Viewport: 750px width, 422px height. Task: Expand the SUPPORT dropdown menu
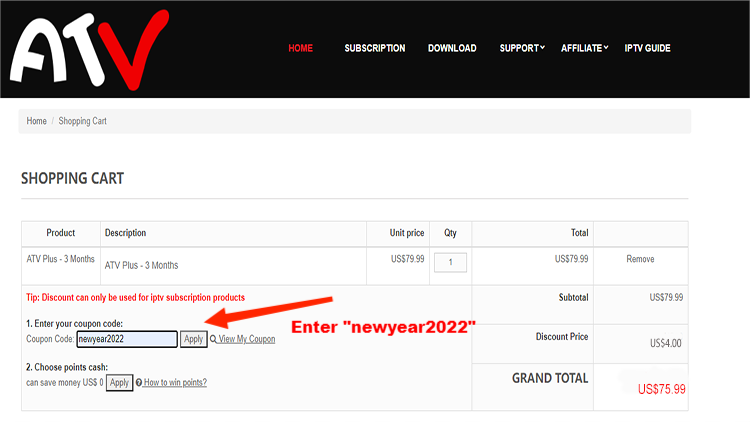pos(522,48)
